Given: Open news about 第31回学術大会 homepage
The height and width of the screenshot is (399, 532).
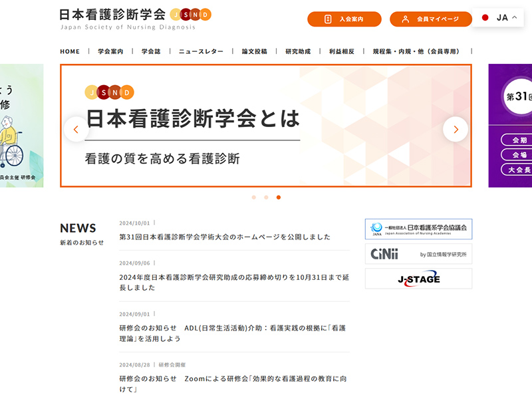Looking at the screenshot, I should click(x=225, y=237).
